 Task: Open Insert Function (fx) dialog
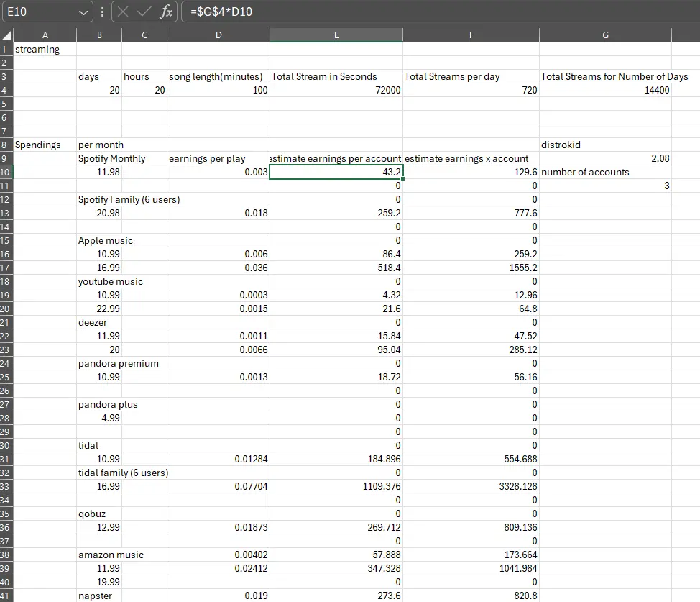[166, 12]
